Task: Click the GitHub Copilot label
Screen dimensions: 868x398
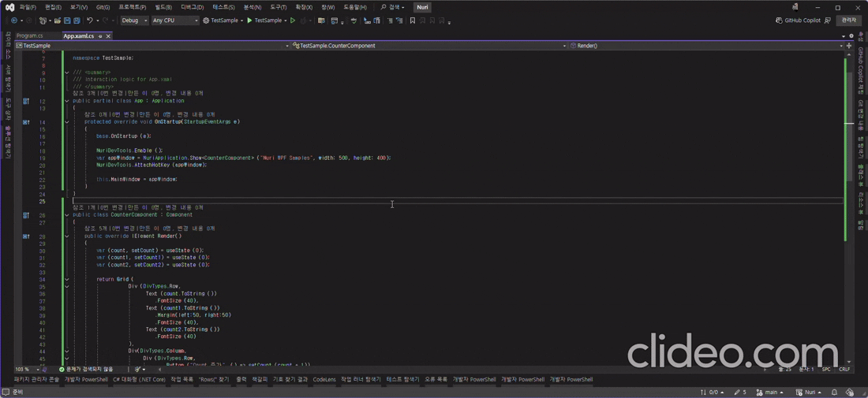Action: (x=803, y=20)
